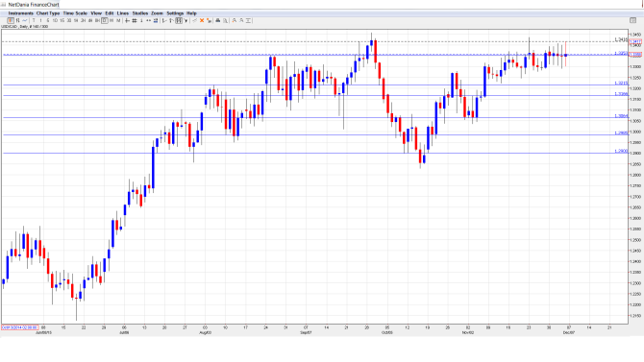Select the tick (T) time scale
Viewport: 644px width, 362px height.
coord(34,20)
